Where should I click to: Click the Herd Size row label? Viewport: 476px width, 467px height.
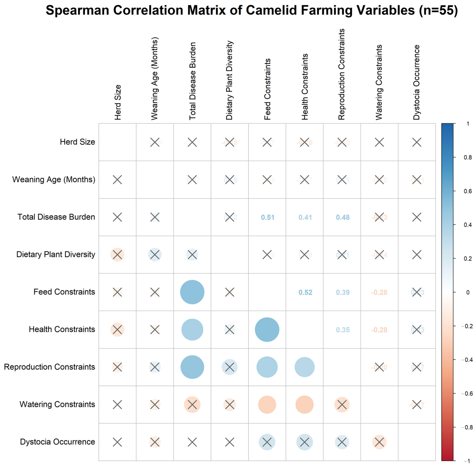(77, 142)
